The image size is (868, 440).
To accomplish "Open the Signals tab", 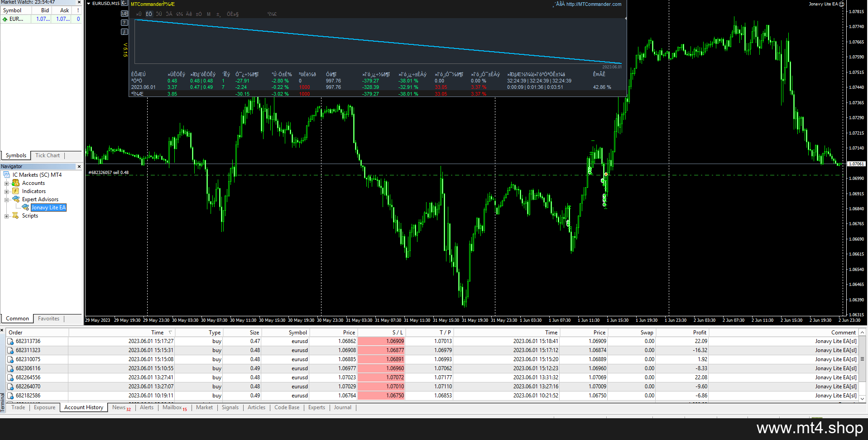I will 230,407.
